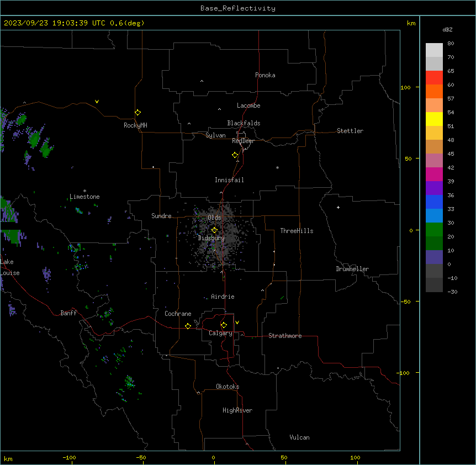Pick the red 60-65 dBZ legend swatch

coord(434,77)
